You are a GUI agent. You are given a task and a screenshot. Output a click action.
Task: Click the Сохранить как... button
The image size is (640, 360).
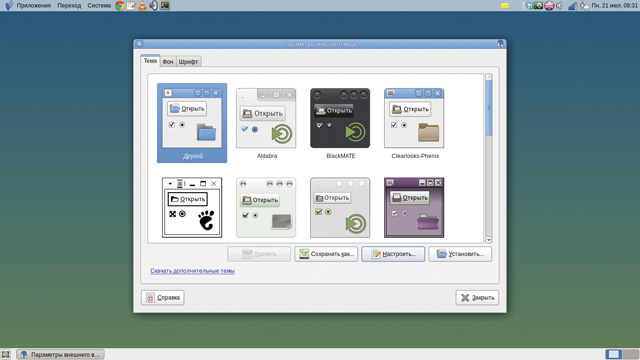(326, 254)
